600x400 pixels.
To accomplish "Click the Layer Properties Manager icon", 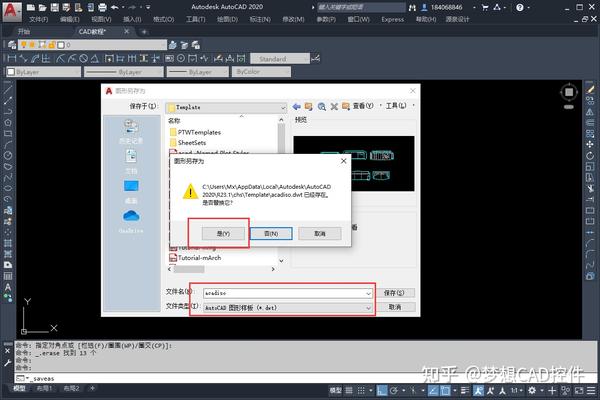I will [11, 45].
